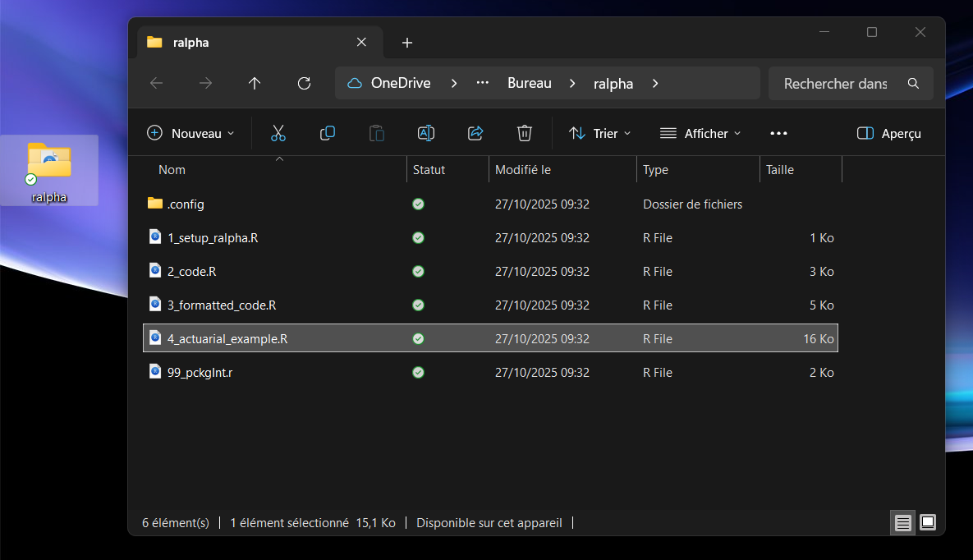Select file 2_code.R
The height and width of the screenshot is (560, 973).
tap(490, 271)
